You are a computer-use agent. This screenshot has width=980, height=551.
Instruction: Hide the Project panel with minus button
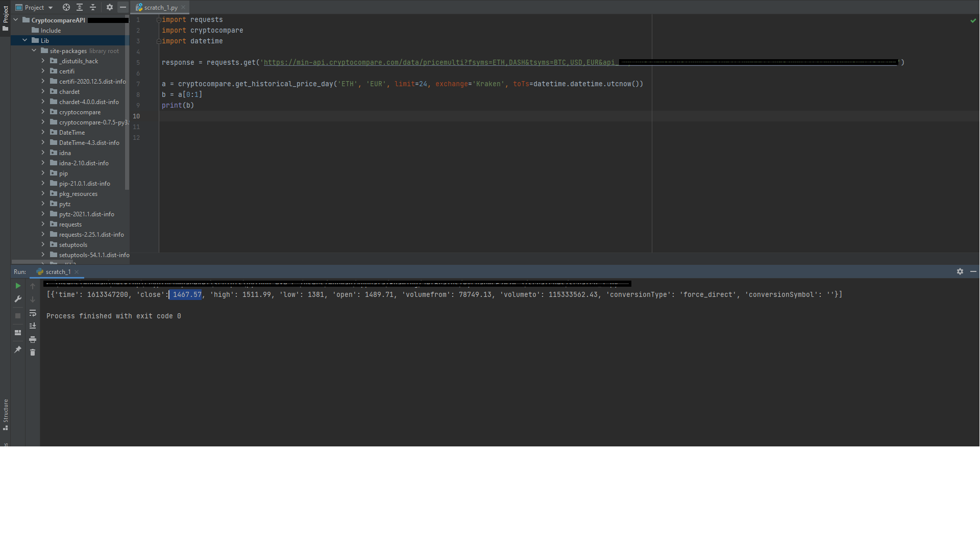tap(123, 7)
